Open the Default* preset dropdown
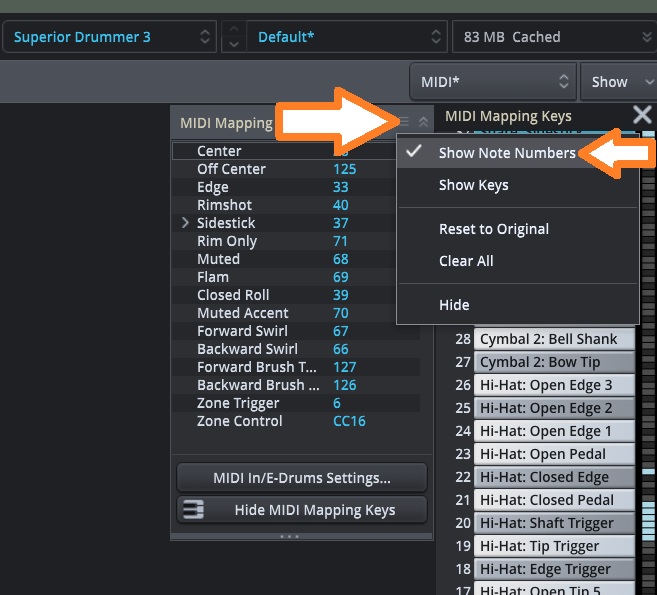The height and width of the screenshot is (595, 657). [347, 37]
